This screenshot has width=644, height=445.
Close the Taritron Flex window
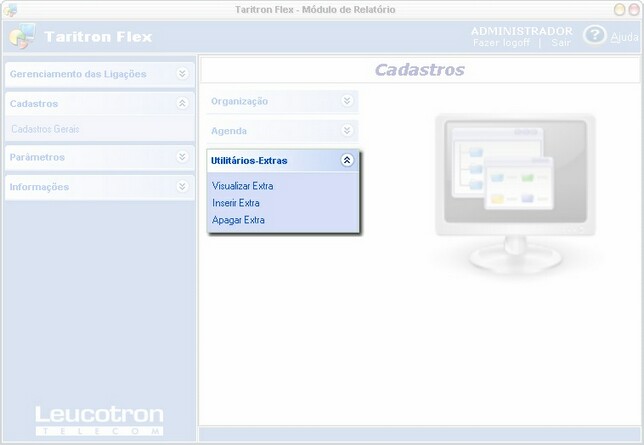coord(634,9)
